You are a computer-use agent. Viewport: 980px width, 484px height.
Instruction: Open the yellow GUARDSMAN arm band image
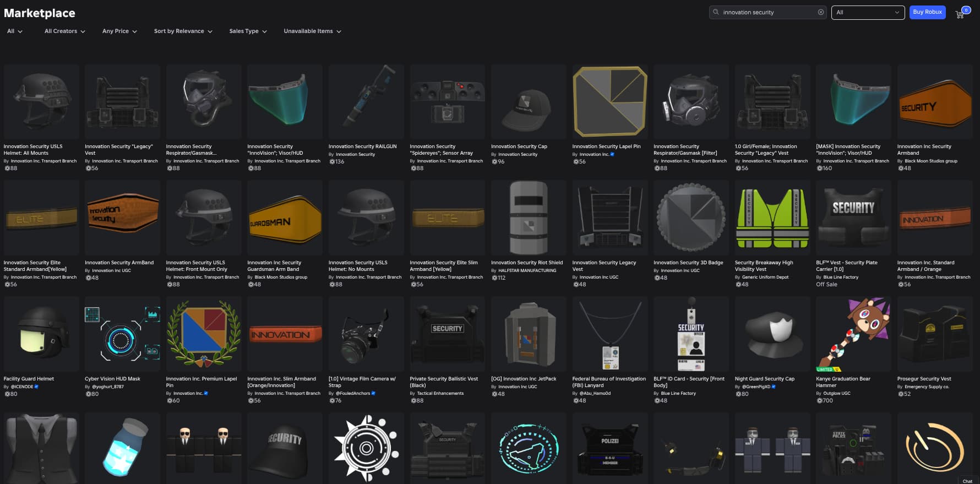(x=285, y=218)
